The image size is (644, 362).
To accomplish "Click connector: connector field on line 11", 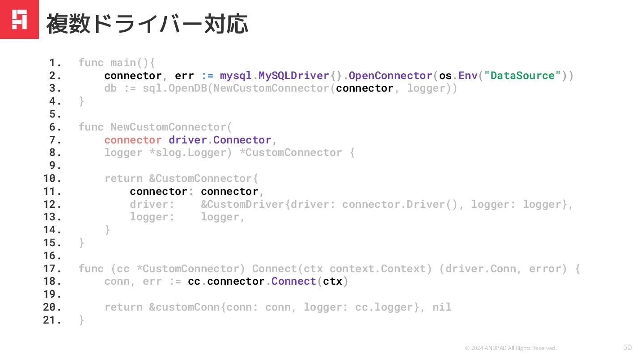I will coord(194,192).
